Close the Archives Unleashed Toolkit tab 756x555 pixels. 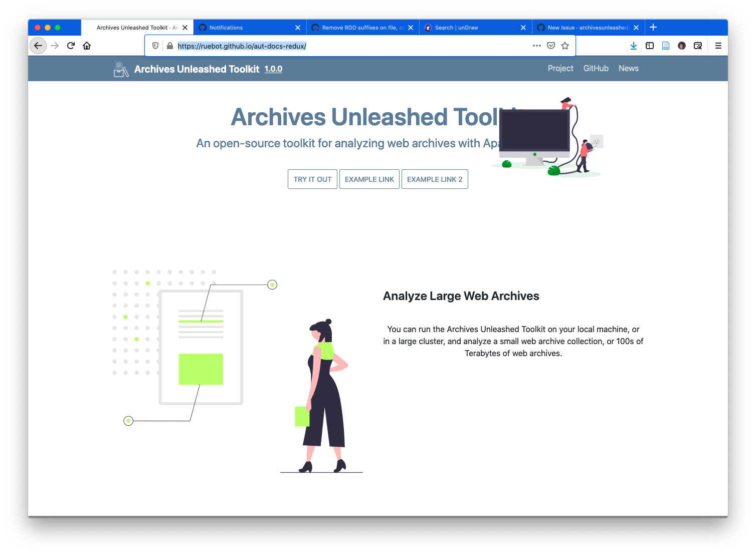(185, 28)
